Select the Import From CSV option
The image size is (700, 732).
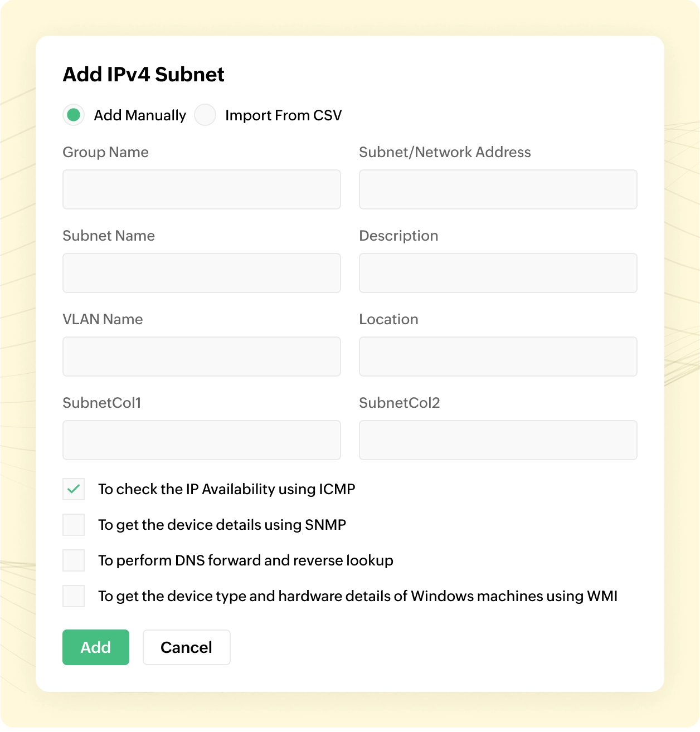point(205,115)
